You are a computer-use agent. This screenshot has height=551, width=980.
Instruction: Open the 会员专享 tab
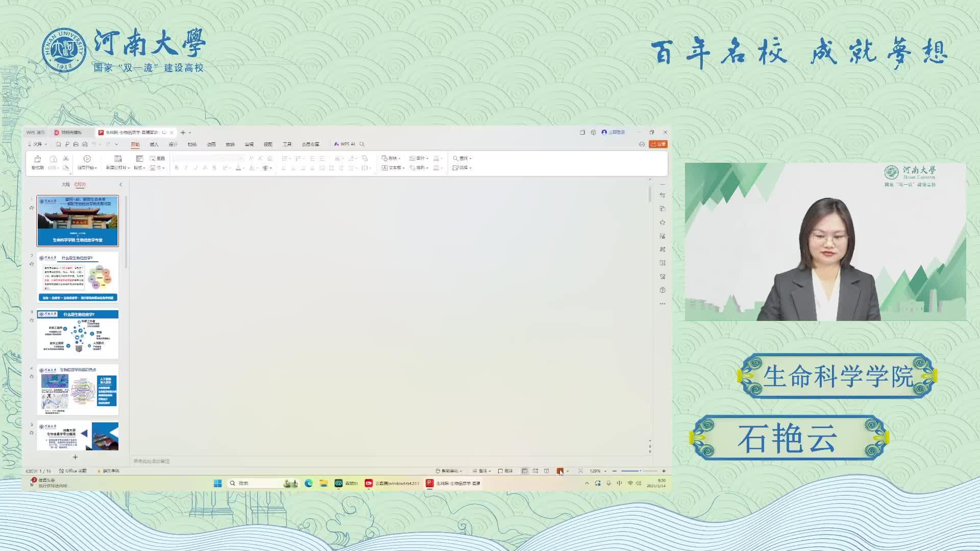310,144
